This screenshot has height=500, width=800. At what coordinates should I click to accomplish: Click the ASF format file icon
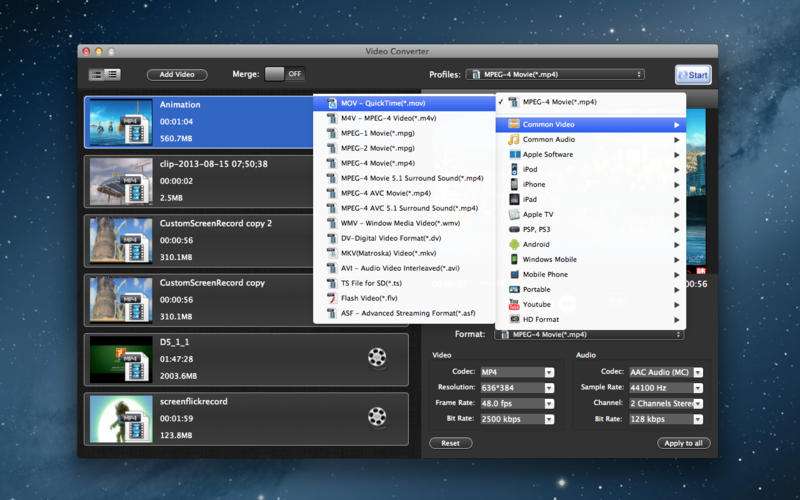(332, 313)
